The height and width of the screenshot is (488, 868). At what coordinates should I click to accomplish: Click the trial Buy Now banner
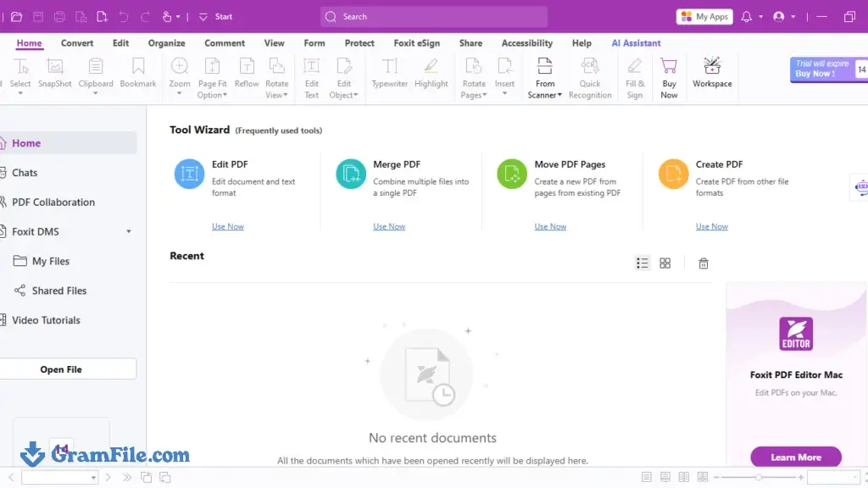coord(829,69)
